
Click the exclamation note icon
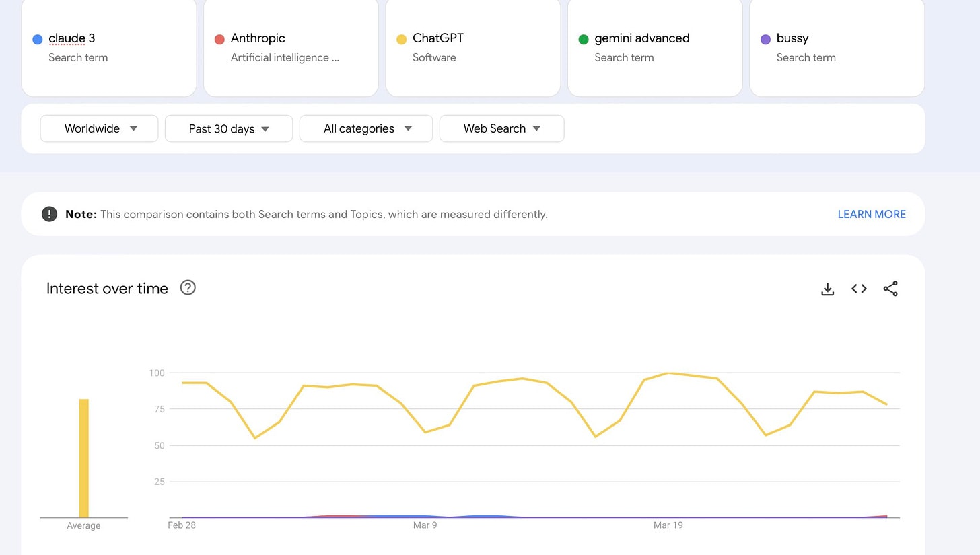49,214
